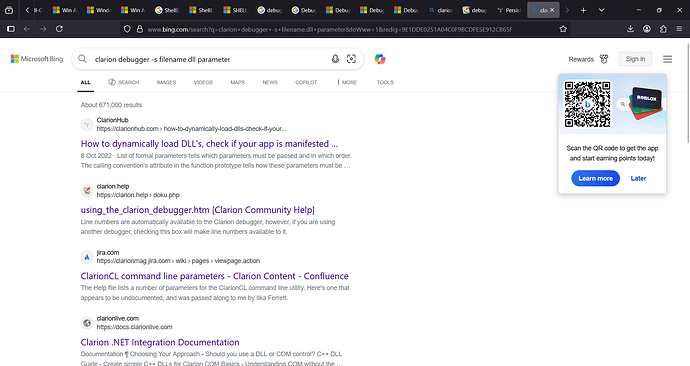This screenshot has width=690, height=366.
Task: Edit the Bing search query text
Action: tap(162, 59)
